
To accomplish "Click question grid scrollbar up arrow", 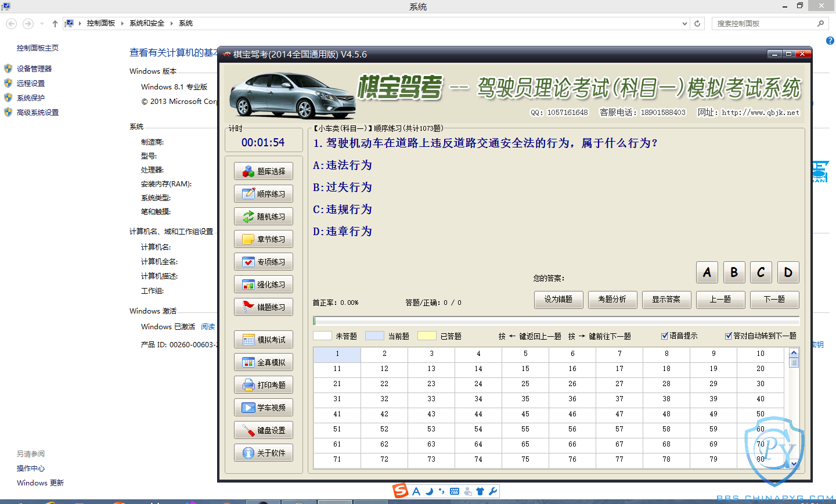I will 794,353.
